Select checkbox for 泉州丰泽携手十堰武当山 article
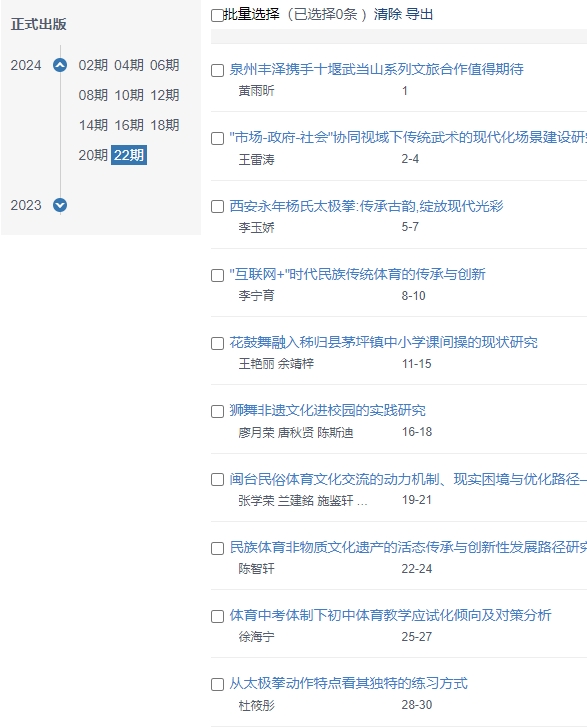The height and width of the screenshot is (727, 587). [x=217, y=70]
